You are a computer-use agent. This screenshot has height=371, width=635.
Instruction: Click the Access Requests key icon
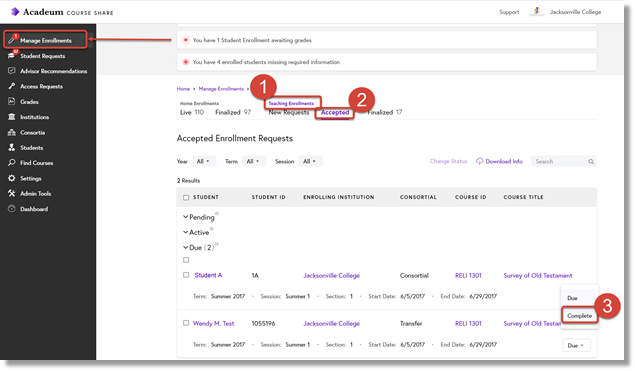(x=11, y=86)
